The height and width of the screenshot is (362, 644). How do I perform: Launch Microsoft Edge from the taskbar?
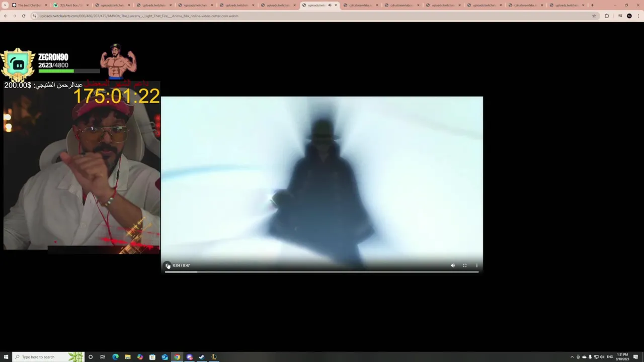coord(115,357)
